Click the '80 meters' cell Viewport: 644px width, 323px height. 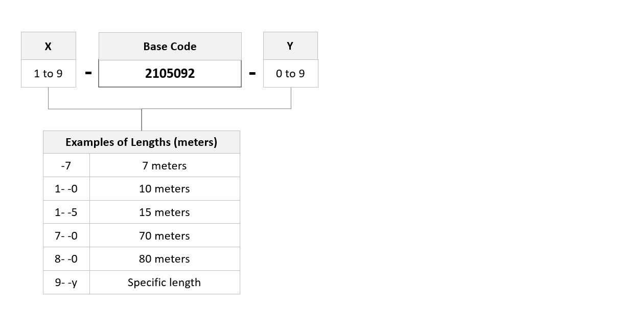pos(165,259)
